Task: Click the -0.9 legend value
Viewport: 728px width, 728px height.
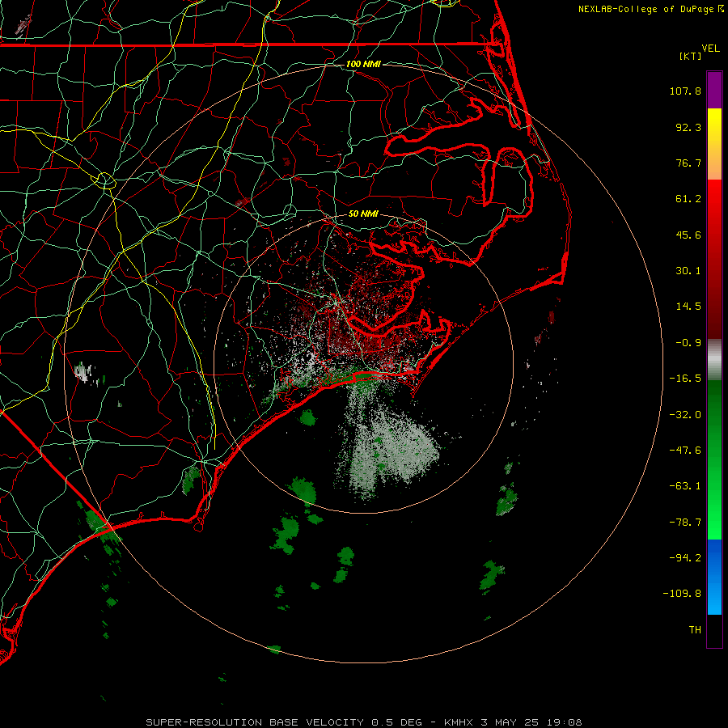Action: pos(688,343)
